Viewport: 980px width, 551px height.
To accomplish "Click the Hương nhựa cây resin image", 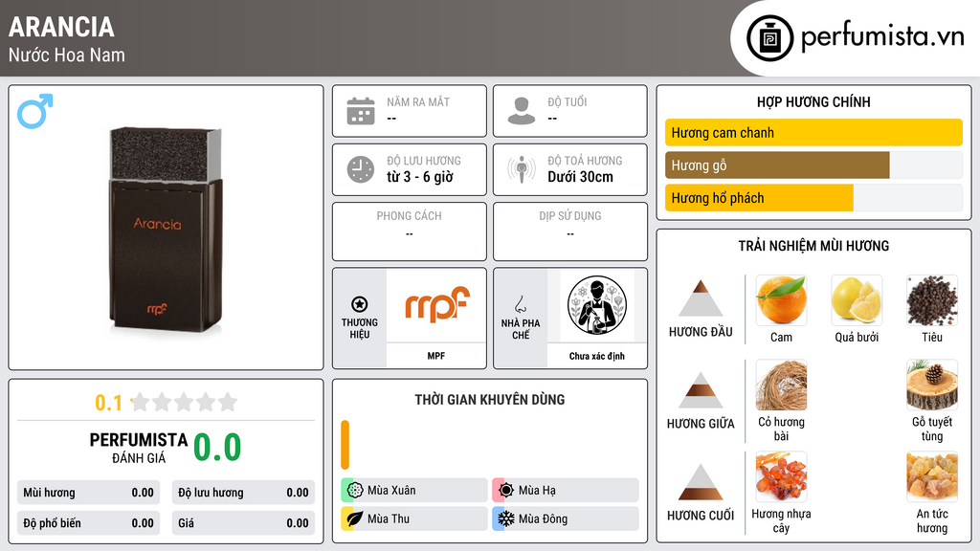I will pos(781,476).
